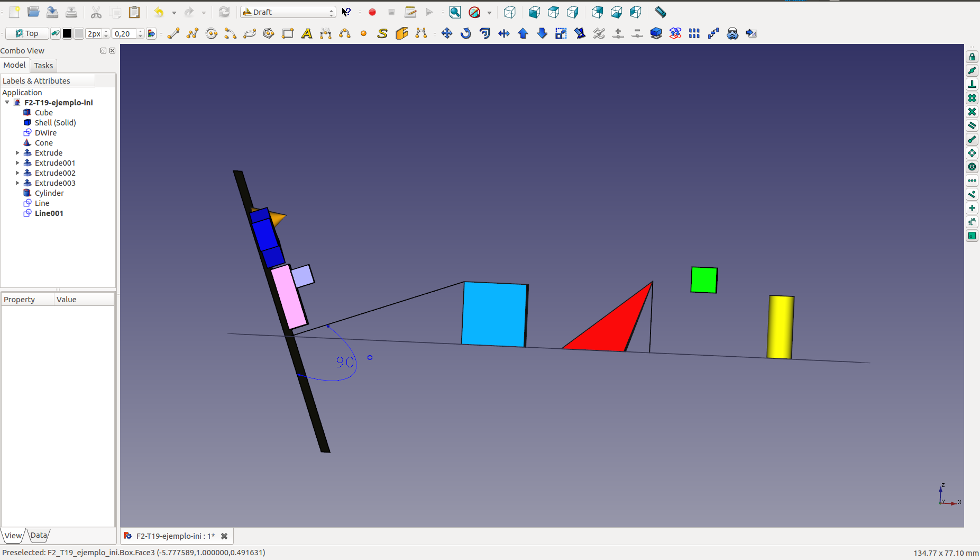
Task: Click the Top working plane button
Action: pos(27,34)
